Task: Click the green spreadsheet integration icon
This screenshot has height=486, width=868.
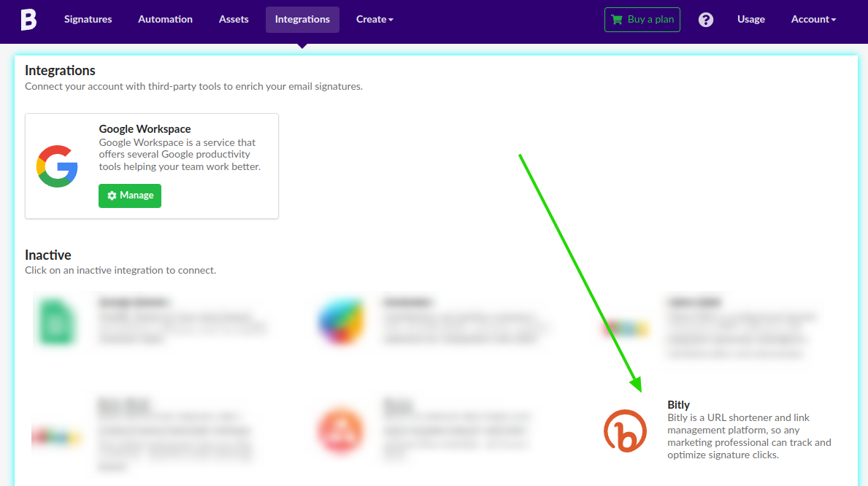Action: click(x=57, y=322)
